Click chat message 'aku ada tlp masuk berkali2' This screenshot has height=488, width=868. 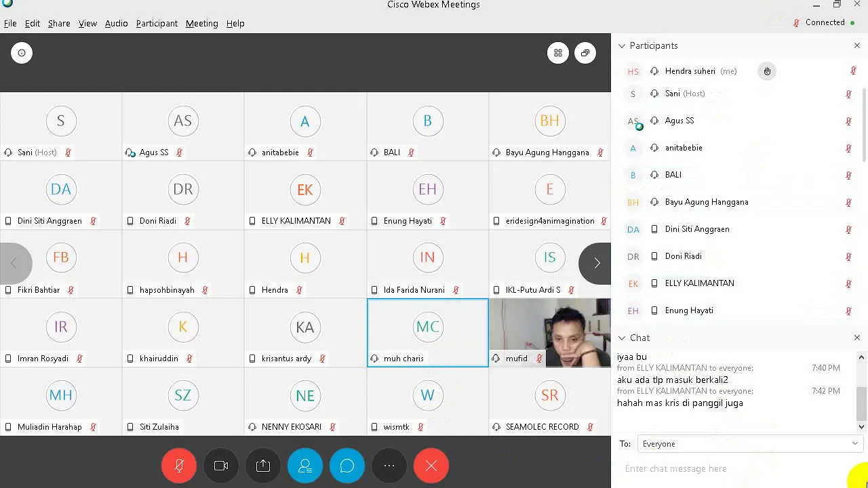point(673,380)
